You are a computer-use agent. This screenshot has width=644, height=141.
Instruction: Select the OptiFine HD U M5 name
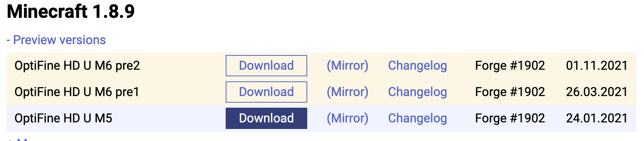click(63, 118)
